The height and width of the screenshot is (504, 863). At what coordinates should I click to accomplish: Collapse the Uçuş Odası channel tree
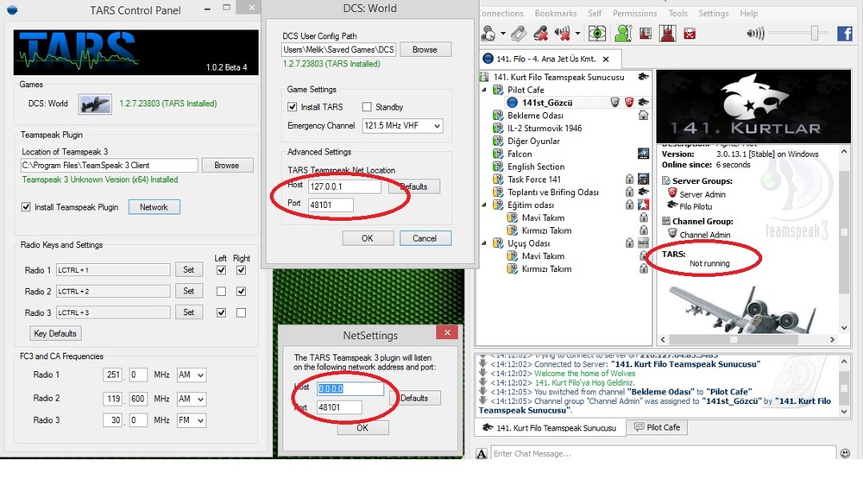click(x=484, y=243)
